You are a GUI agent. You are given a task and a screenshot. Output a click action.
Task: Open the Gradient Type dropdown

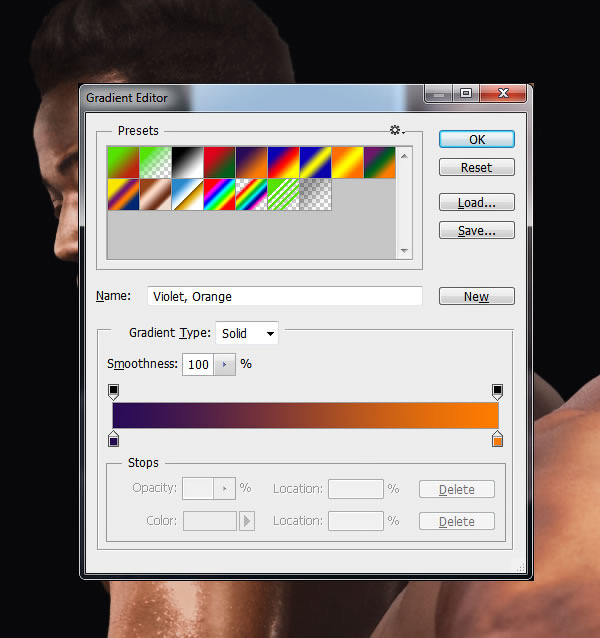247,333
